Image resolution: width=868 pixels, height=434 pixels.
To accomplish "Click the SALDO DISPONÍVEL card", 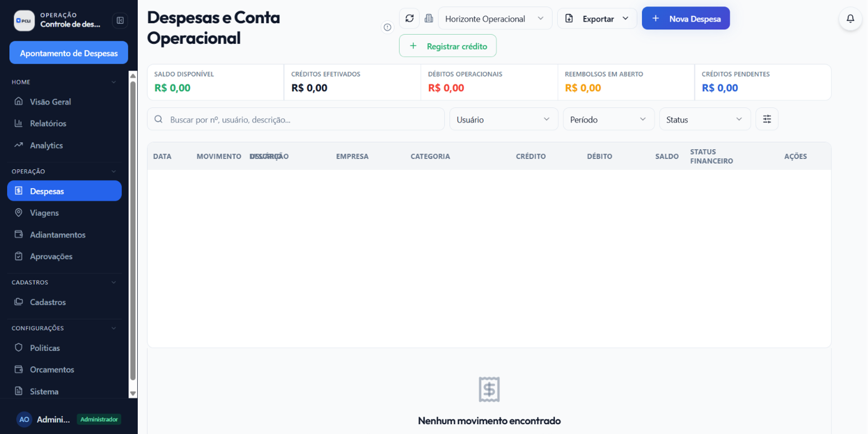I will coord(215,82).
